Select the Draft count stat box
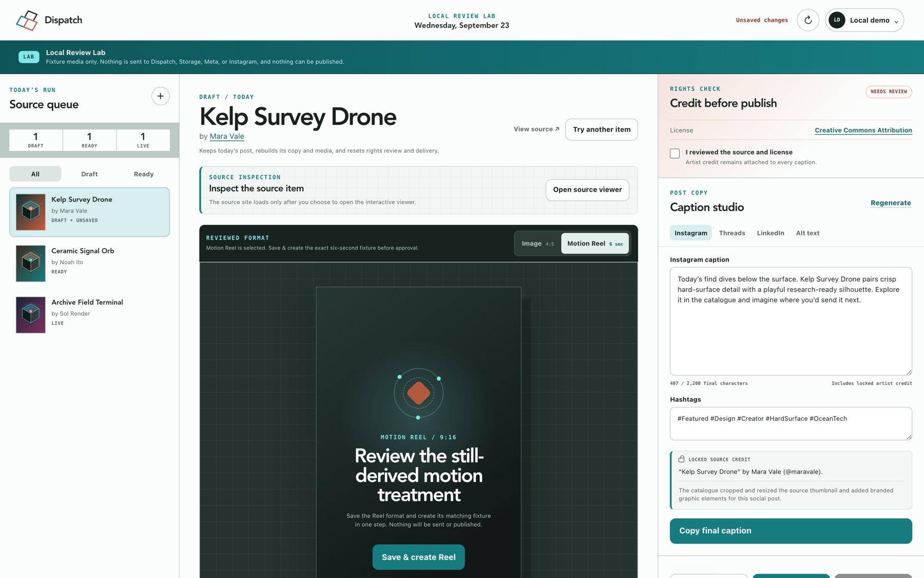The height and width of the screenshot is (578, 924). (36, 140)
